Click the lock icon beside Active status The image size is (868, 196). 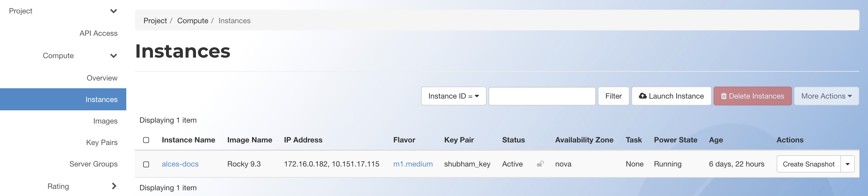coord(540,164)
